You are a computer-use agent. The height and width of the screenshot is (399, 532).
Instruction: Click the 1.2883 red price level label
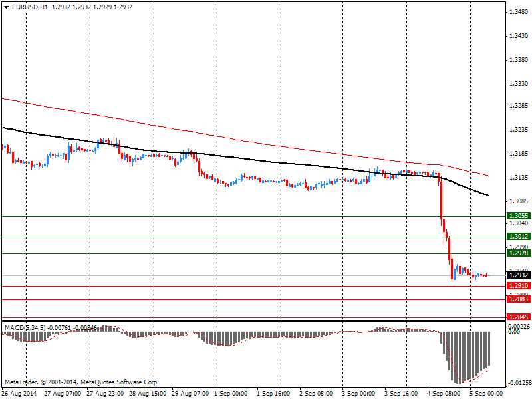pos(519,299)
